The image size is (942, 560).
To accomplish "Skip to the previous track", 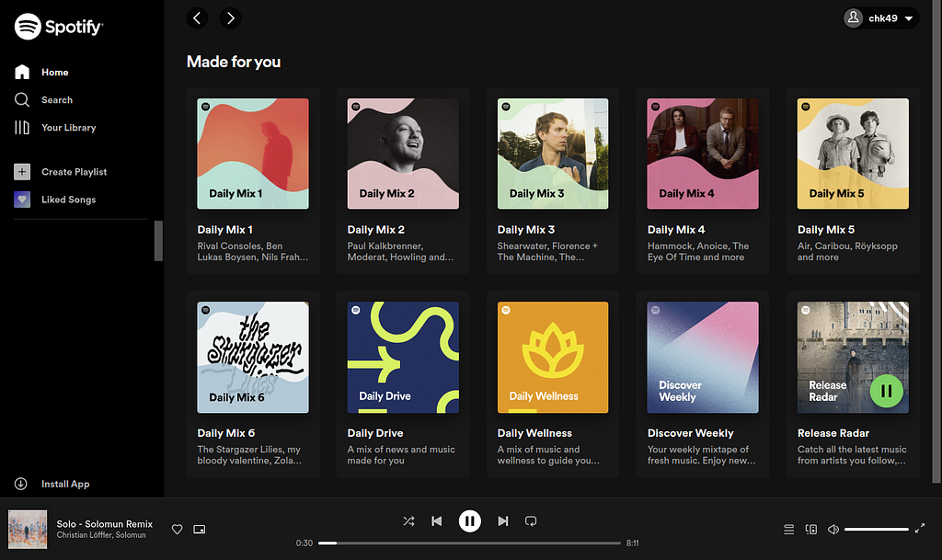I will click(437, 521).
